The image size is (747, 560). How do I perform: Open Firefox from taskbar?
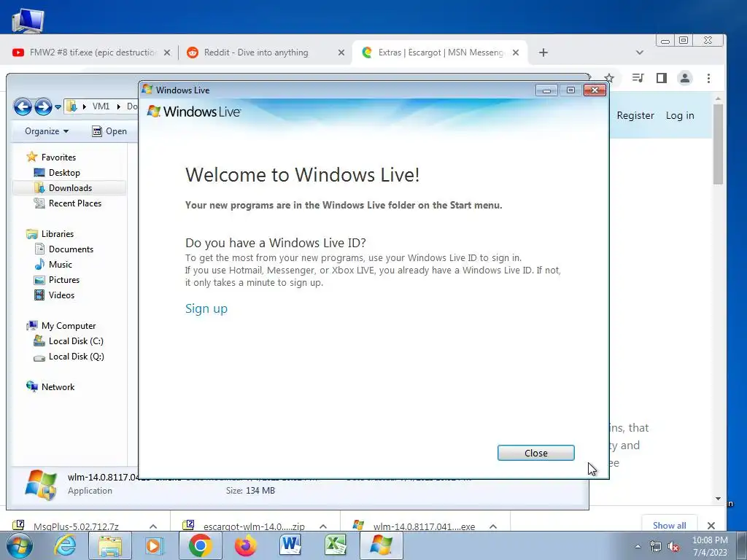tap(245, 545)
